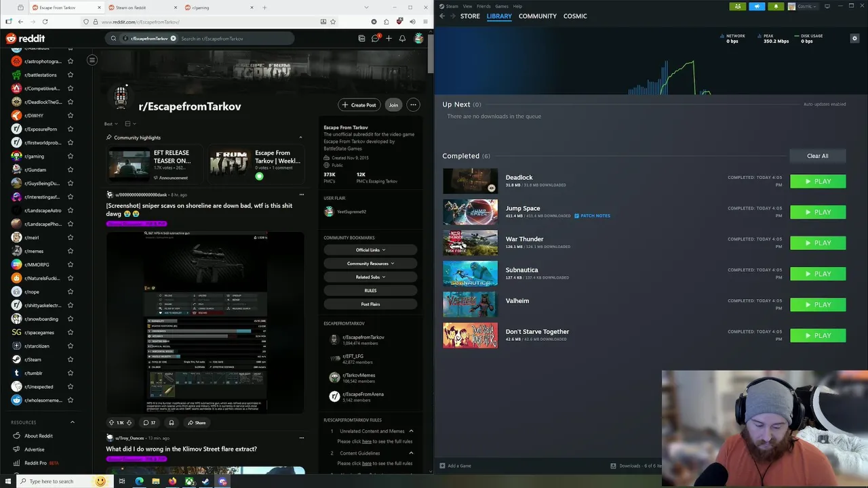
Task: Clear All completed downloads
Action: click(x=818, y=156)
